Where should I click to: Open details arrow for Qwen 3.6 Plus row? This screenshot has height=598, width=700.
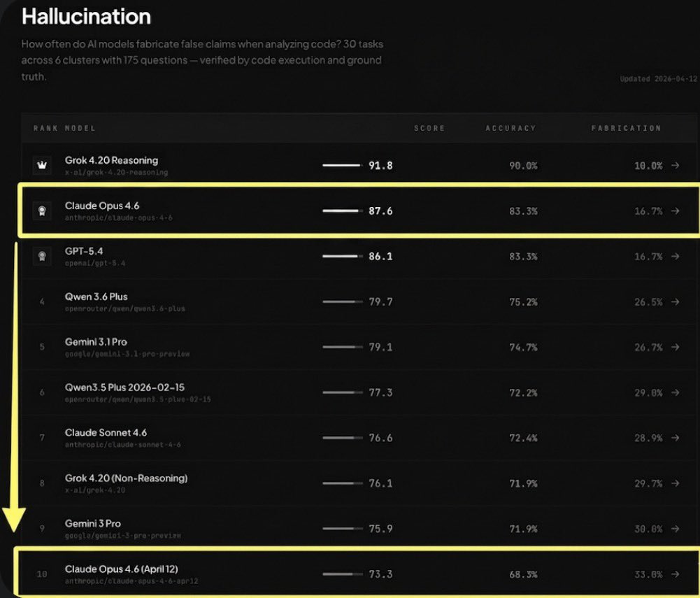(x=675, y=302)
